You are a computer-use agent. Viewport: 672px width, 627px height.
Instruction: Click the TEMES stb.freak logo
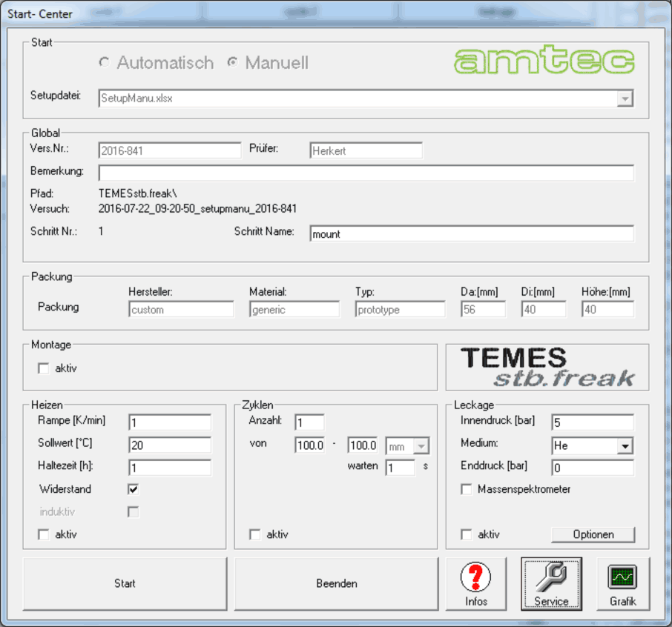[547, 368]
